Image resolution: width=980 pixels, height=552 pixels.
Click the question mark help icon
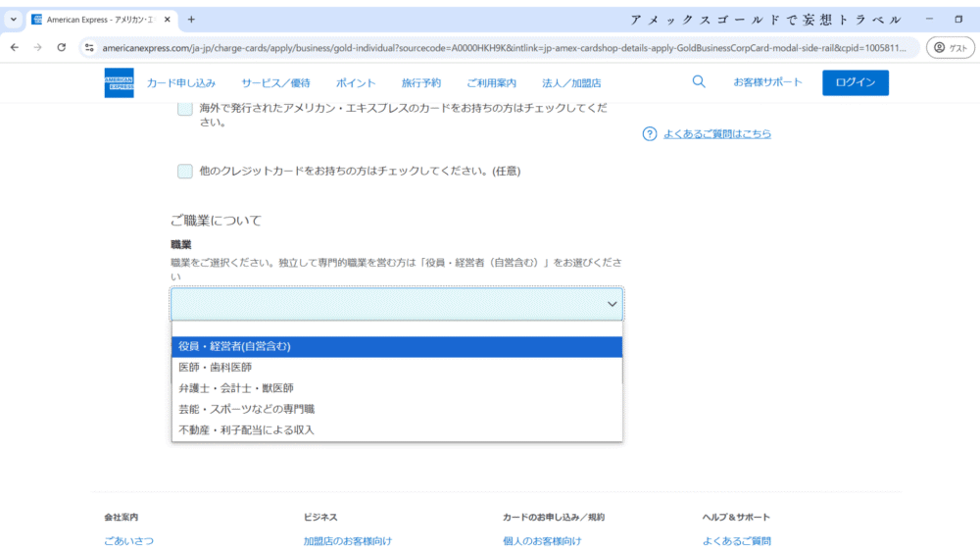pyautogui.click(x=650, y=133)
